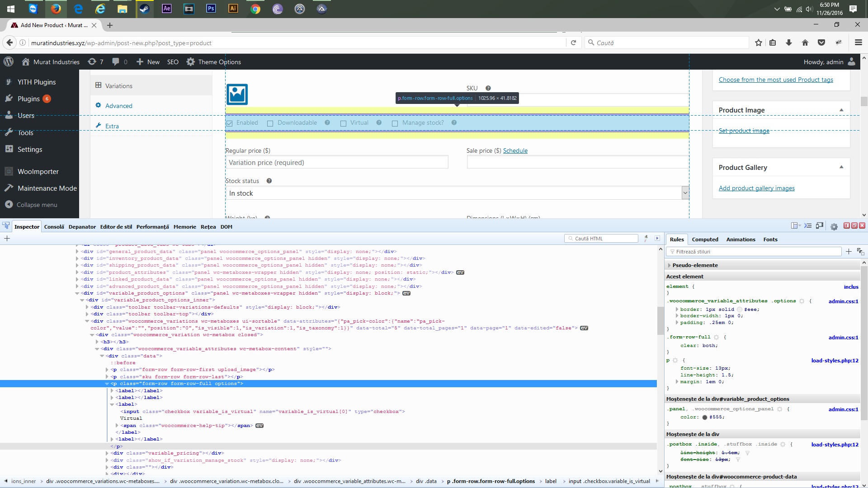This screenshot has height=488, width=868.
Task: Expand the variable_pricing div node
Action: point(107,453)
